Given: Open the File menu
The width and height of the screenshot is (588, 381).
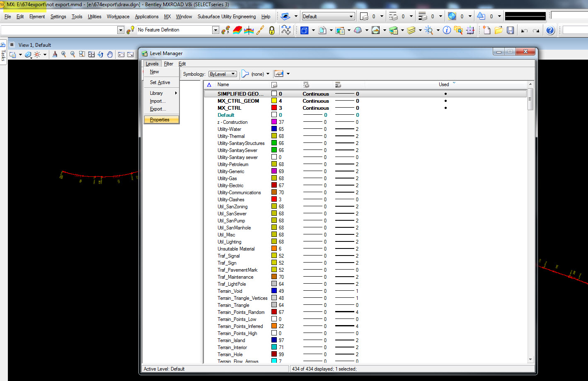Looking at the screenshot, I should pyautogui.click(x=7, y=17).
